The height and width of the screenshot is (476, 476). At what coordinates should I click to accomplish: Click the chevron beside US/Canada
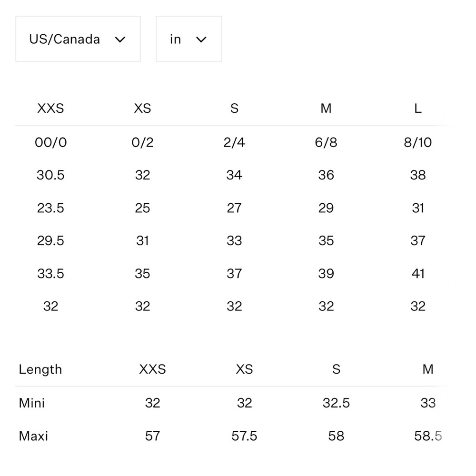[x=120, y=40]
